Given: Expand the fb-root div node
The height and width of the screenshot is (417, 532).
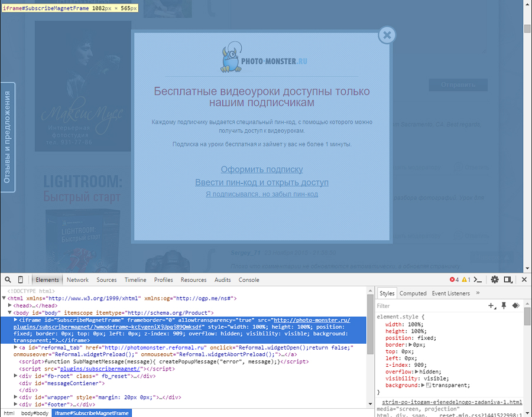Looking at the screenshot, I should tap(15, 376).
